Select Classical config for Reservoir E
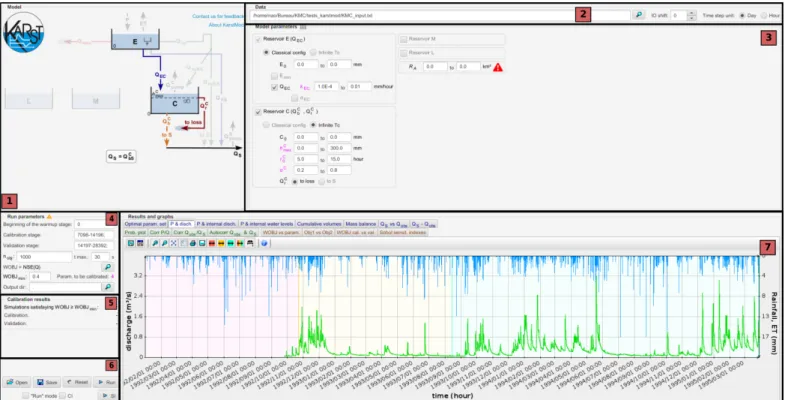 coord(266,52)
